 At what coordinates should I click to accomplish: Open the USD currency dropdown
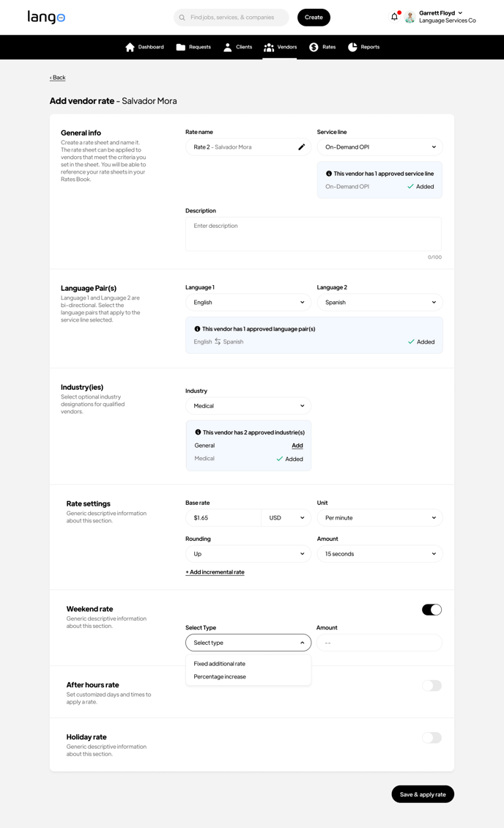point(286,518)
